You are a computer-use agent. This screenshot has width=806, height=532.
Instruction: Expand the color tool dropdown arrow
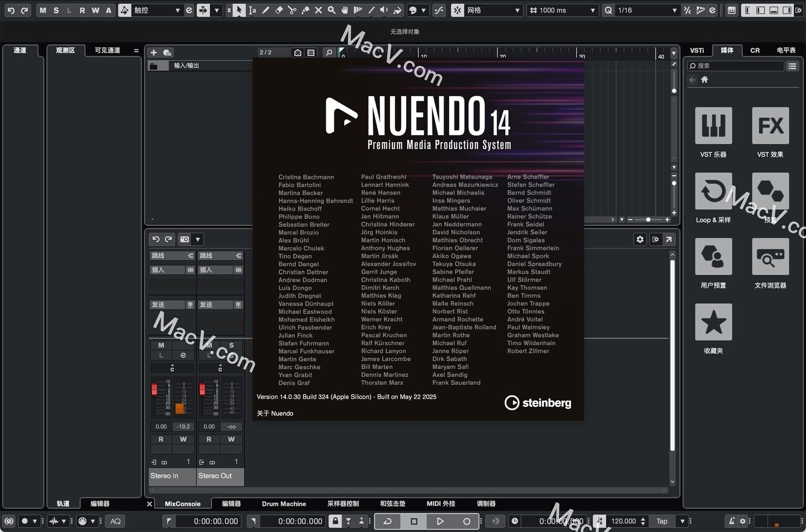pos(423,10)
